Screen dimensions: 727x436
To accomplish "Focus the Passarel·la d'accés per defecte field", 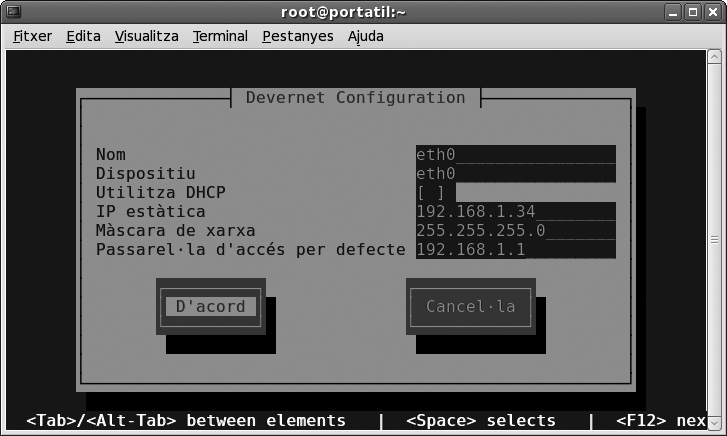I will tap(515, 249).
